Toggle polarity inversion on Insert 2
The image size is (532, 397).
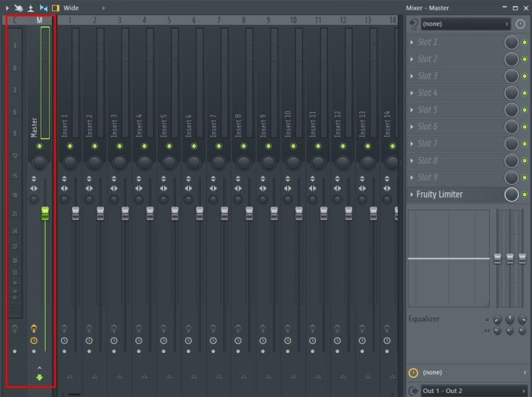89,178
